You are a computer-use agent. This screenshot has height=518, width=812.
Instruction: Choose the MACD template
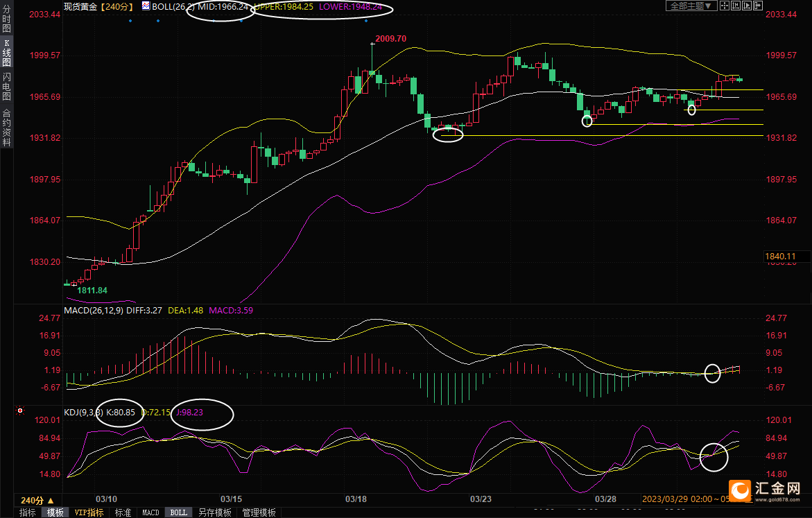pyautogui.click(x=150, y=512)
